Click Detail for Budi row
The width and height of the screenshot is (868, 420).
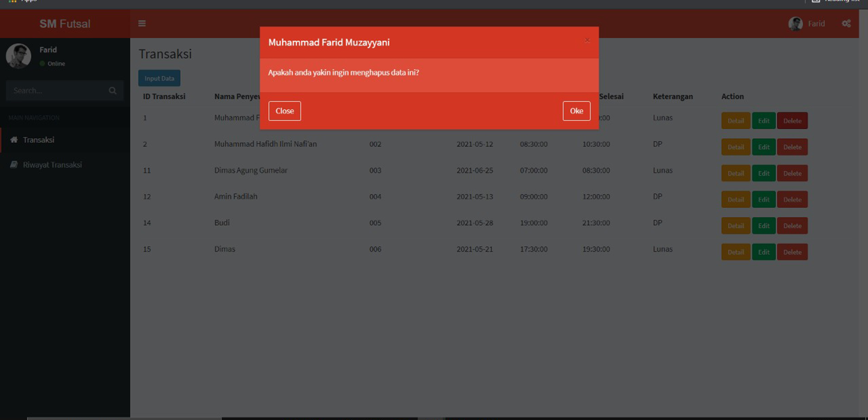tap(736, 226)
